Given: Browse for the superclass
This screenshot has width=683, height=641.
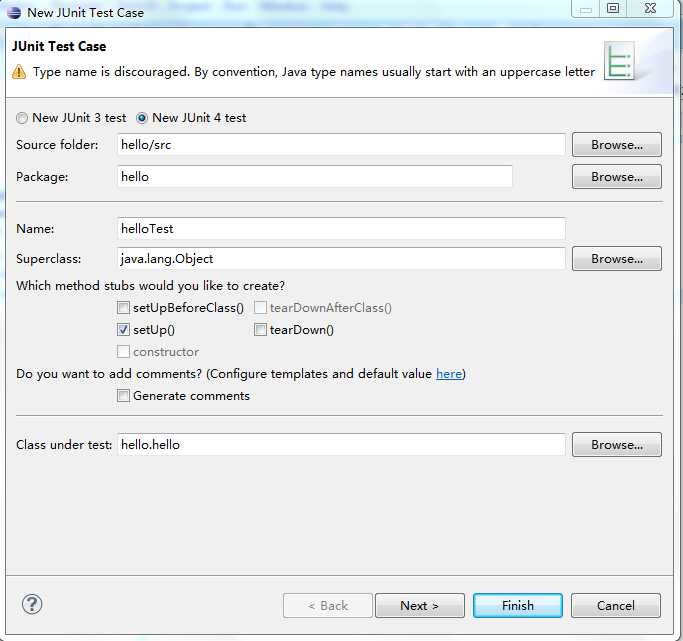Looking at the screenshot, I should point(617,259).
